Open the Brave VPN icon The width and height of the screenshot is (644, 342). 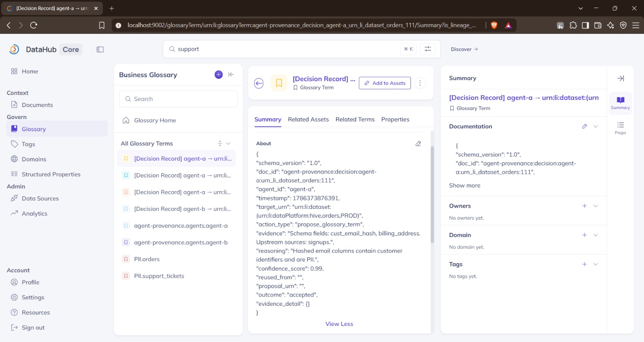coord(623,25)
